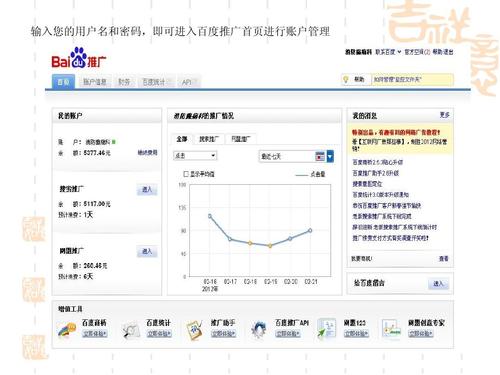This screenshot has width=500, height=375.
Task: Click the 百度推广API gear icon
Action: click(x=258, y=330)
